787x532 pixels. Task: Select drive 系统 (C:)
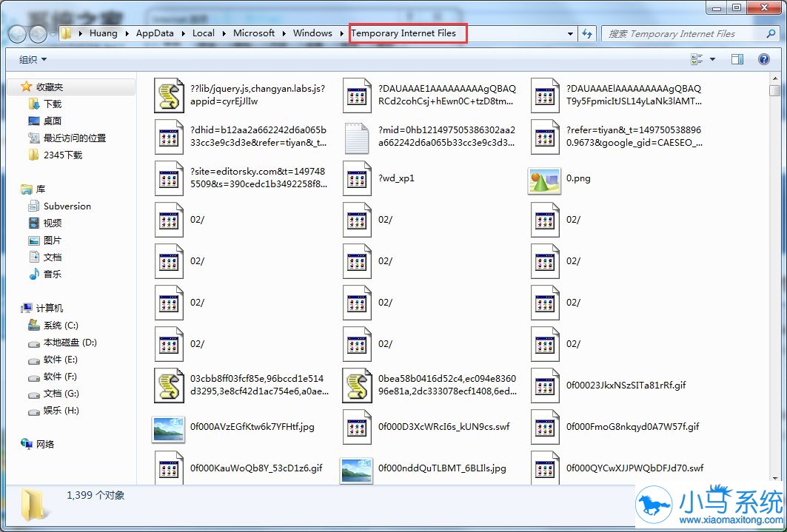pyautogui.click(x=53, y=326)
